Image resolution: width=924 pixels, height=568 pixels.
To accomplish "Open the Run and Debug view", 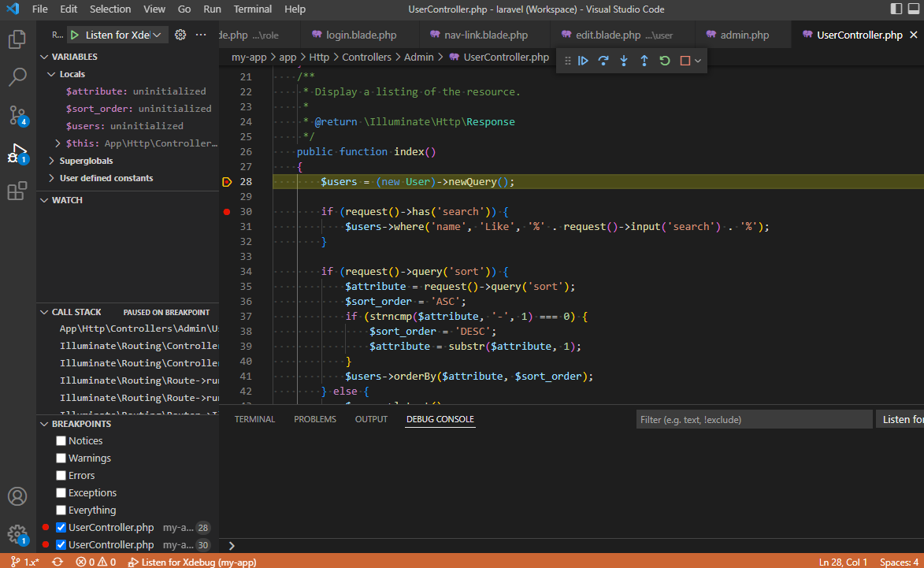I will coord(17,153).
